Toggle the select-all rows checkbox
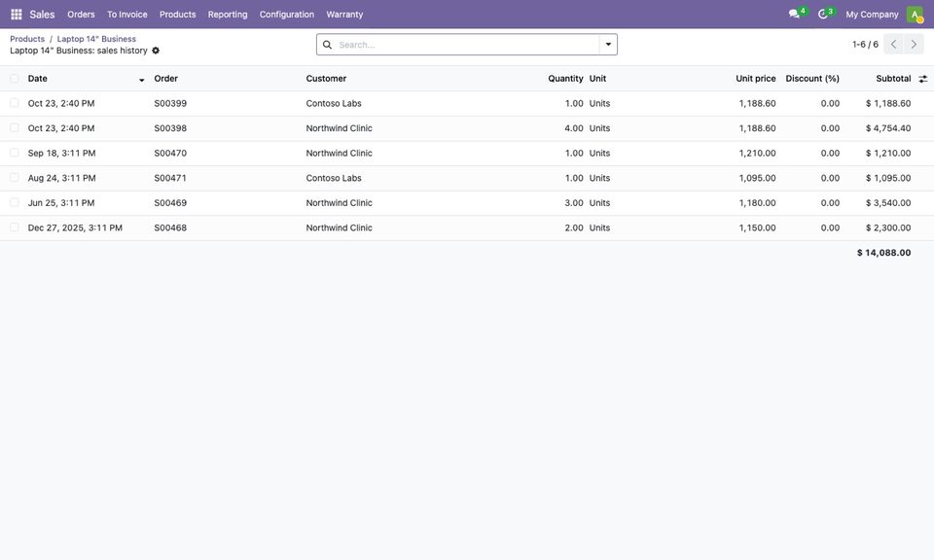Image resolution: width=934 pixels, height=560 pixels. pos(15,79)
